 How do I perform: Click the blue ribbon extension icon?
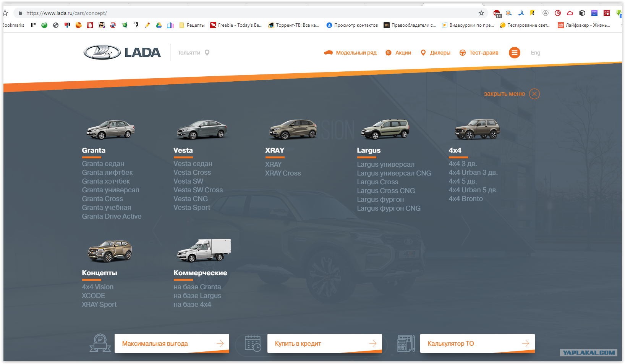(x=521, y=13)
